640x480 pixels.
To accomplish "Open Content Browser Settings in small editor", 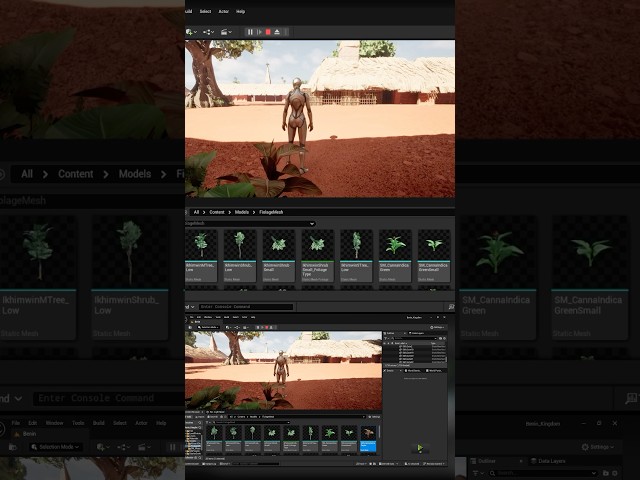I will tap(373, 417).
